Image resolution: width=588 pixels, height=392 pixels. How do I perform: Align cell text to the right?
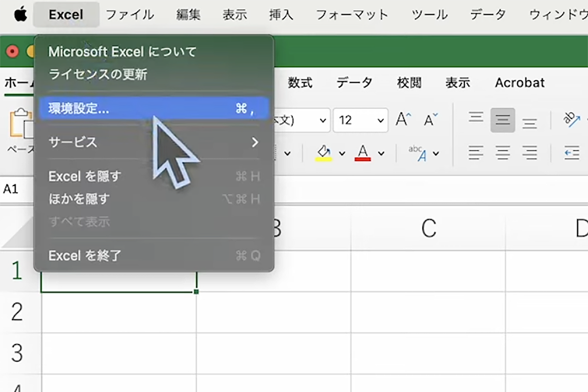(529, 153)
